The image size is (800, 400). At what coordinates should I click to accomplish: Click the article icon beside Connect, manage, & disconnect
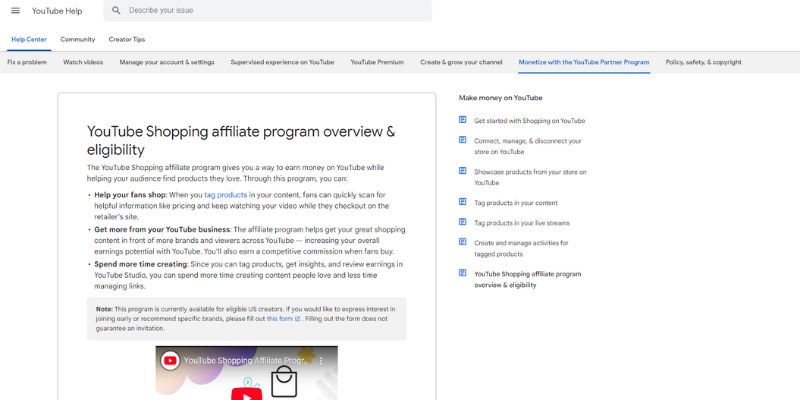coord(462,140)
